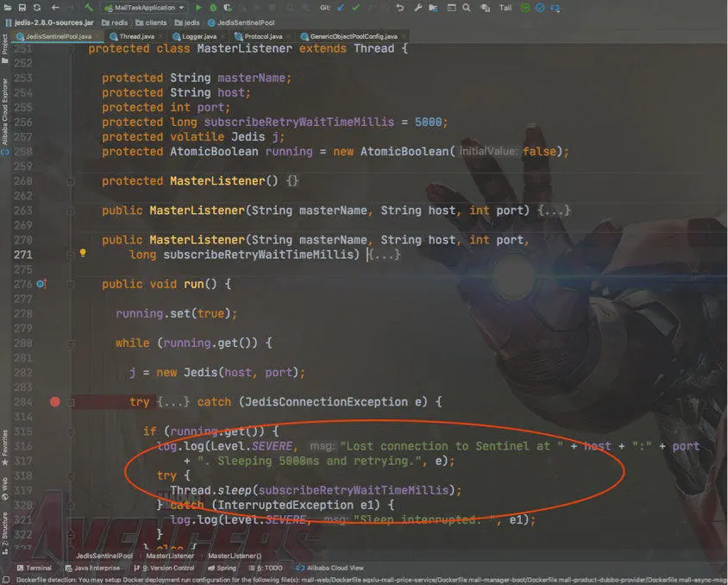Switch to the Logger.java tab
The width and height of the screenshot is (728, 585).
tap(198, 36)
